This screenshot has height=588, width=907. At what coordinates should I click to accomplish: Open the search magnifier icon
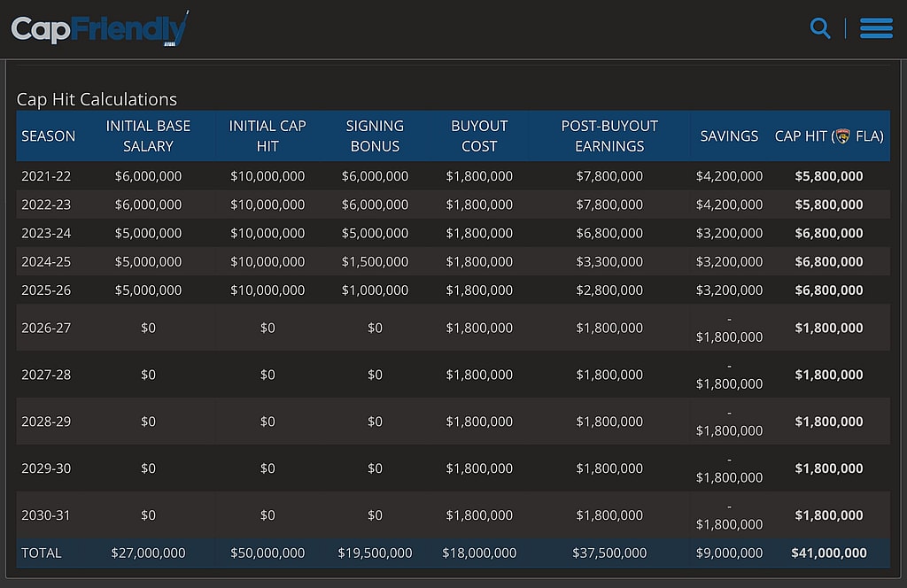coord(820,28)
